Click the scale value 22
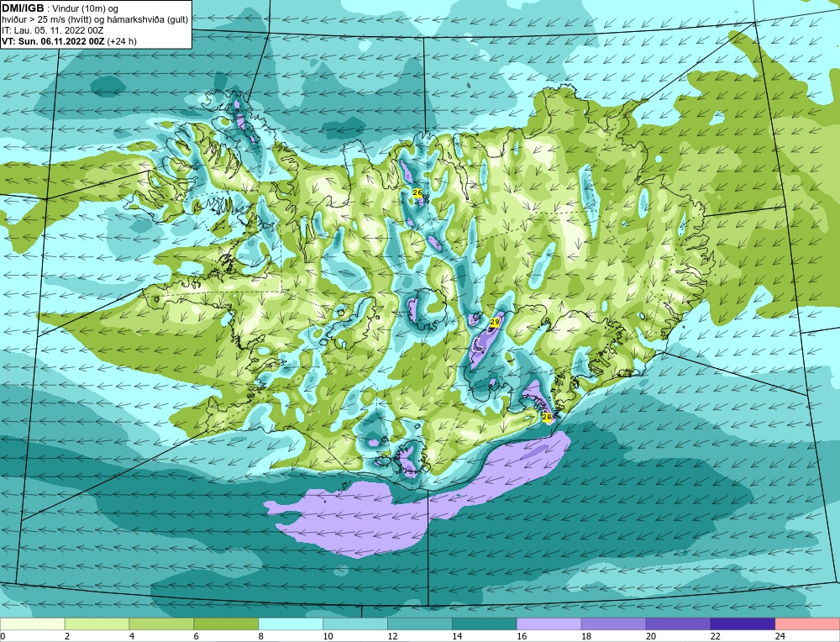The image size is (840, 642). (715, 636)
